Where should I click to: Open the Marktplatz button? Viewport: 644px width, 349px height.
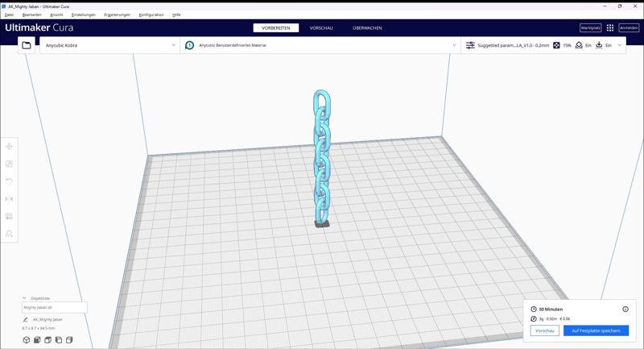(x=591, y=27)
